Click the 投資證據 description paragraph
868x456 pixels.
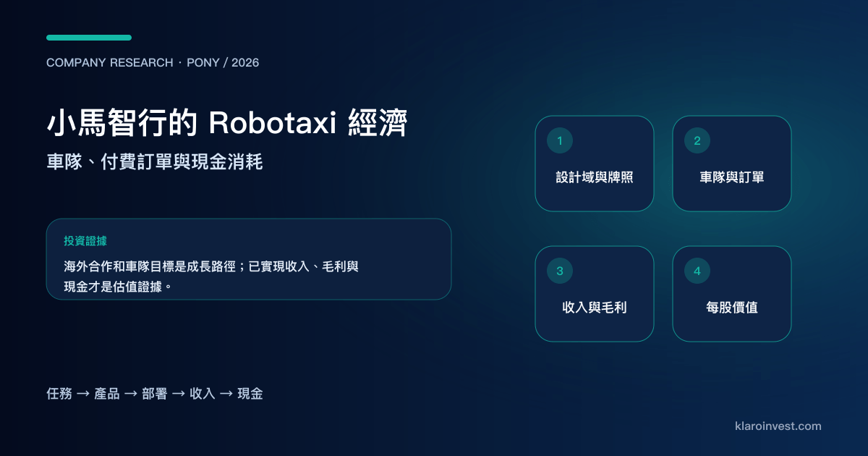(211, 276)
